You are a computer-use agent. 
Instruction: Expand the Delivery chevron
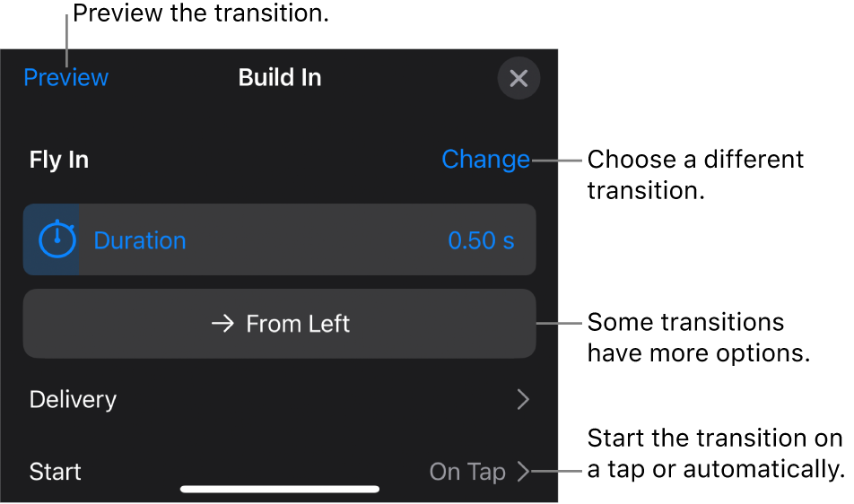pos(523,399)
